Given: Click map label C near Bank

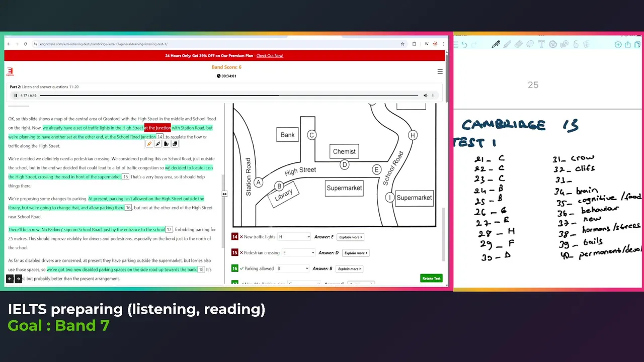Looking at the screenshot, I should tap(311, 135).
